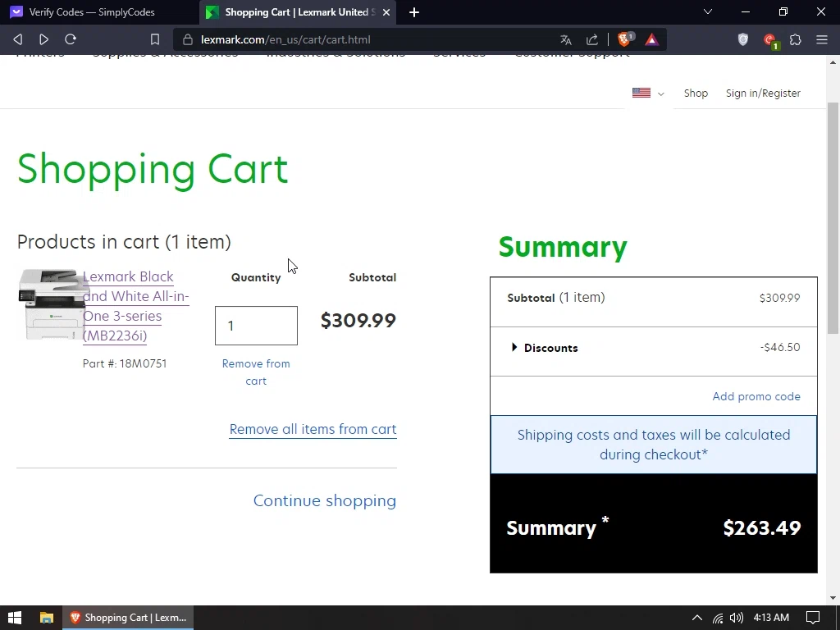The image size is (840, 630).
Task: Click the Brave Shopping Cart taskbar button
Action: point(128,618)
